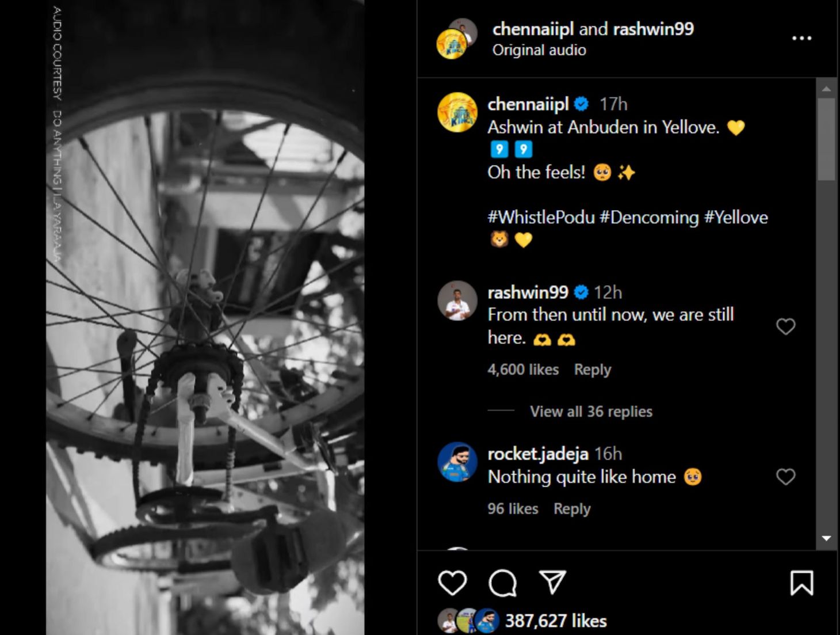Like the post with the heart icon
840x635 pixels.
pyautogui.click(x=452, y=583)
